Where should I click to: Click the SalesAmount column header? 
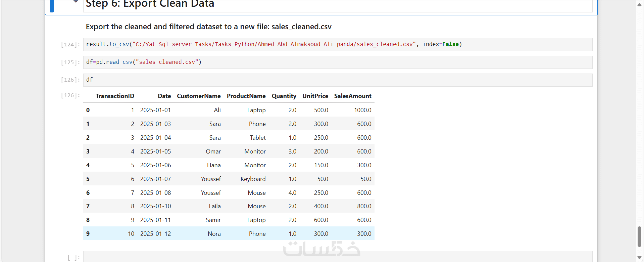352,96
